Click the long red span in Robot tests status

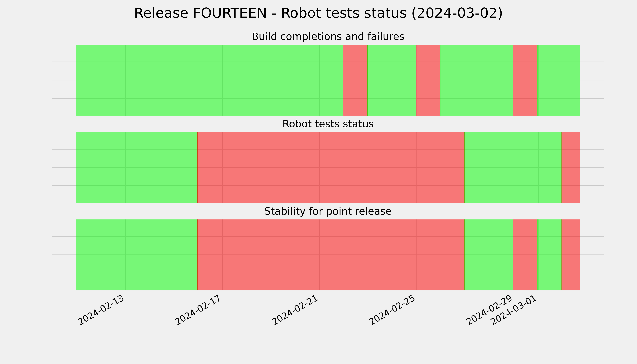pyautogui.click(x=331, y=167)
